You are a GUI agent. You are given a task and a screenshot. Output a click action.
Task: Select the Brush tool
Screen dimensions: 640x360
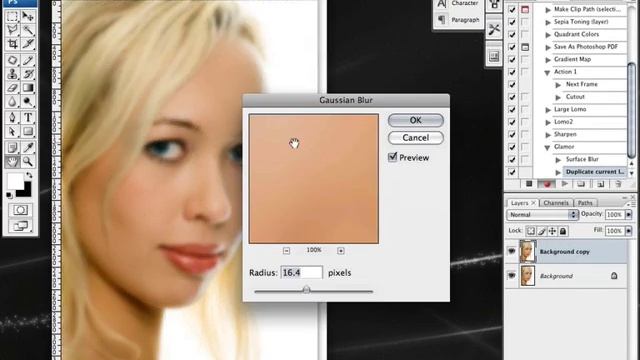click(28, 60)
